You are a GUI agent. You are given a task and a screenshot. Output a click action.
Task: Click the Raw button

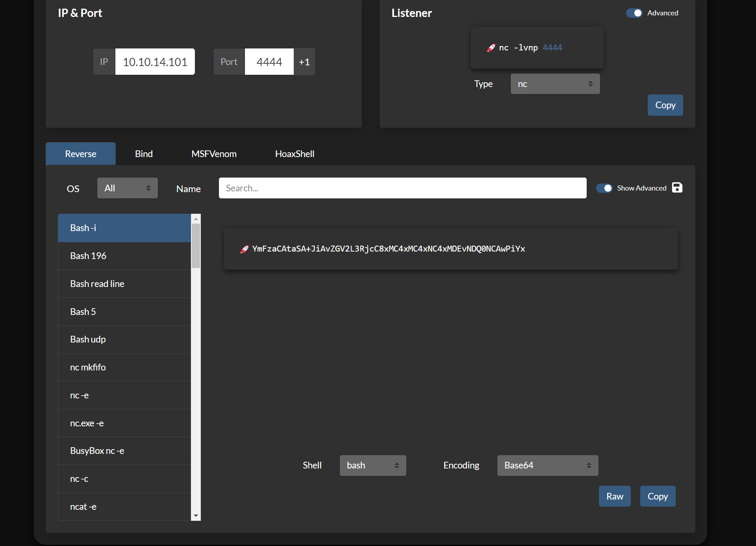click(x=614, y=496)
